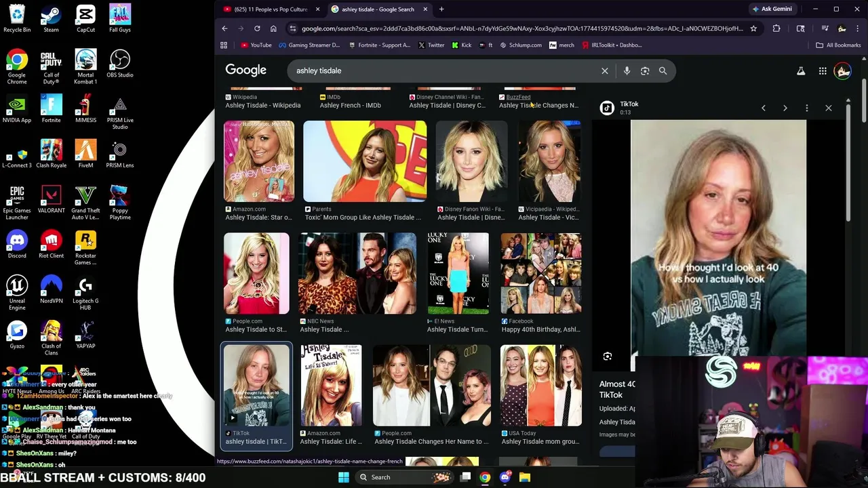Open the YouTube bookmark
Screen dimensions: 868x488
256,45
